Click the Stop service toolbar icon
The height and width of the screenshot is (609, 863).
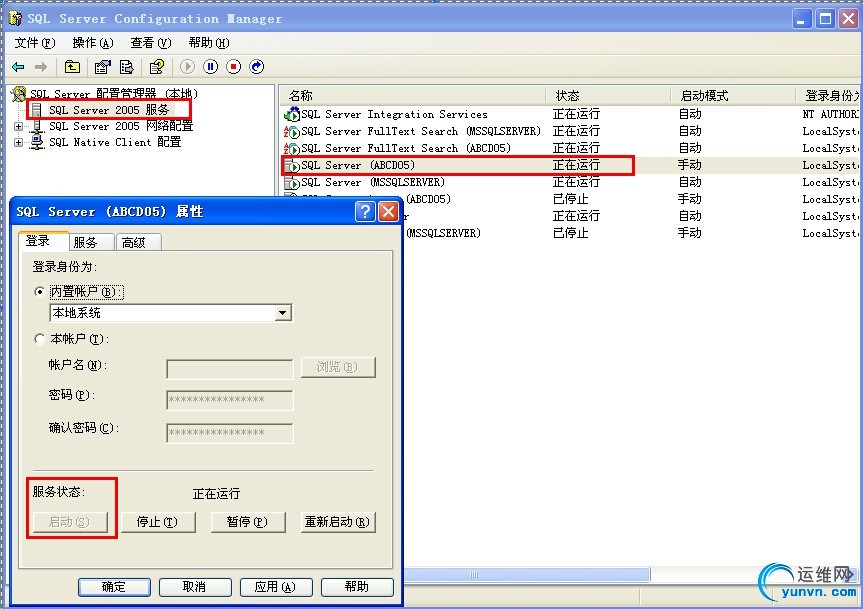click(x=233, y=67)
